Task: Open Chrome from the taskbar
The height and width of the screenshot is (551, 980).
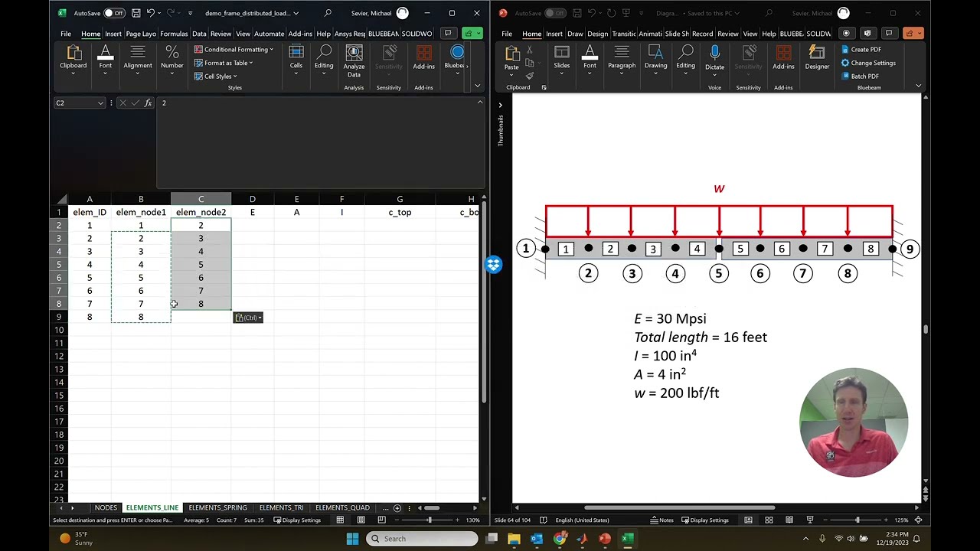Action: click(560, 539)
